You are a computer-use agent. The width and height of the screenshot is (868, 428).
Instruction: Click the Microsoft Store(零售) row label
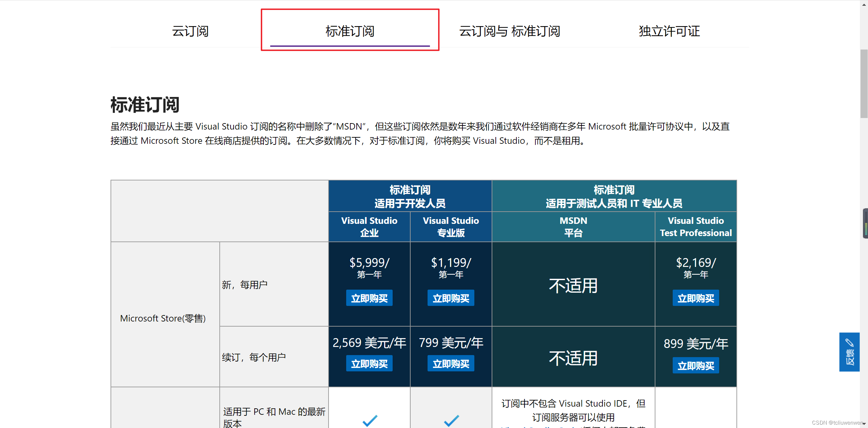click(x=163, y=318)
